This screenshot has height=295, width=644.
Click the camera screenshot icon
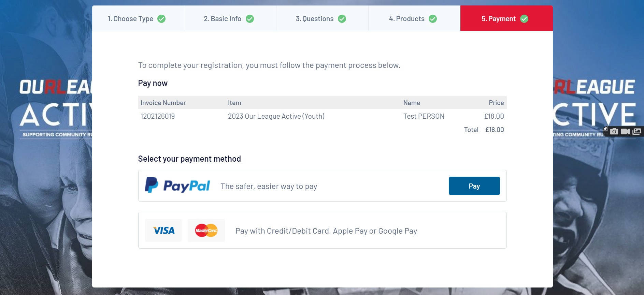(x=614, y=131)
